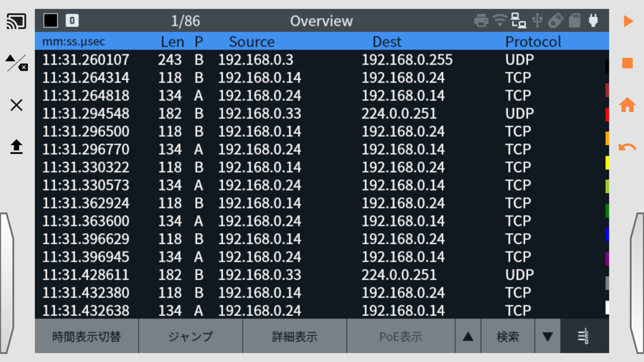Select the packet row at 11:31.260107
The image size is (644, 362).
point(321,60)
